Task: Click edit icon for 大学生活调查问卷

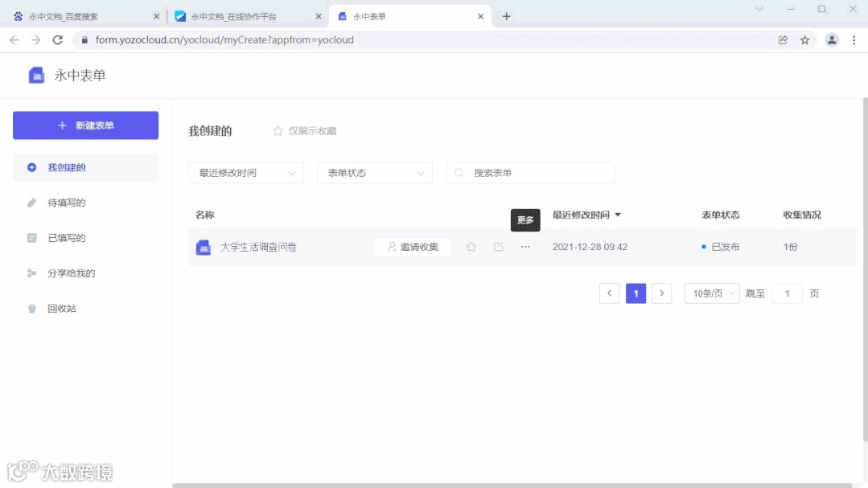Action: click(x=498, y=247)
